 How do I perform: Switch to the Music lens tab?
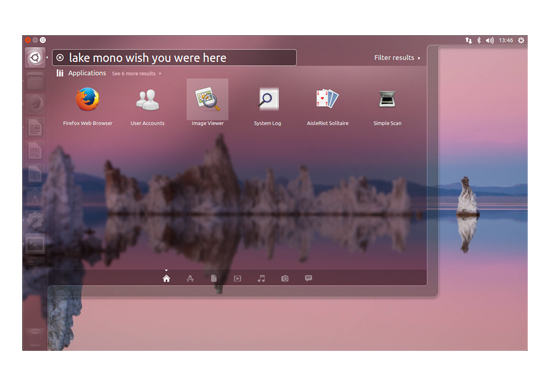click(261, 278)
